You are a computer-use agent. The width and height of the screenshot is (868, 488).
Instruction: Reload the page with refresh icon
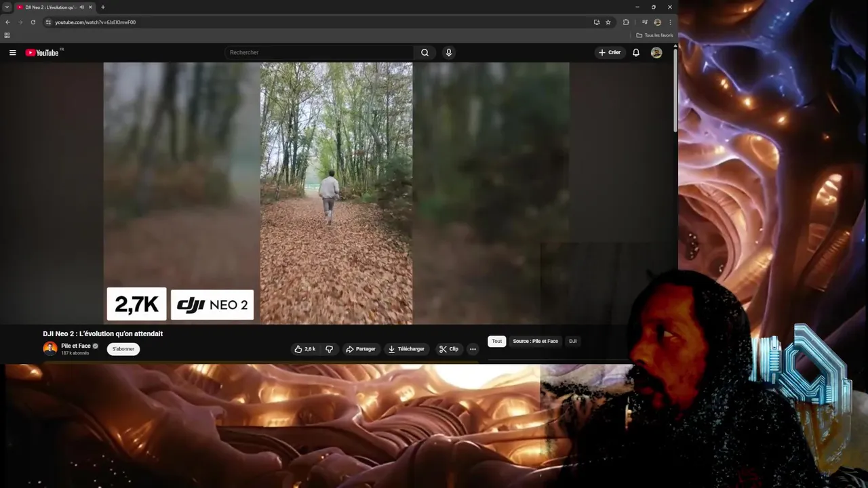[x=33, y=22]
